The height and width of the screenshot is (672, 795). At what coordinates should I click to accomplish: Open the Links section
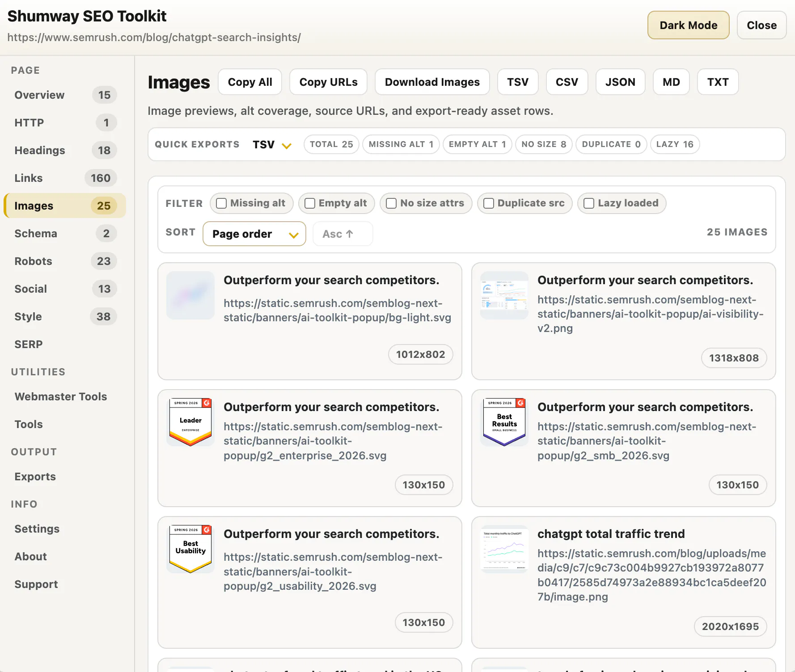[65, 178]
